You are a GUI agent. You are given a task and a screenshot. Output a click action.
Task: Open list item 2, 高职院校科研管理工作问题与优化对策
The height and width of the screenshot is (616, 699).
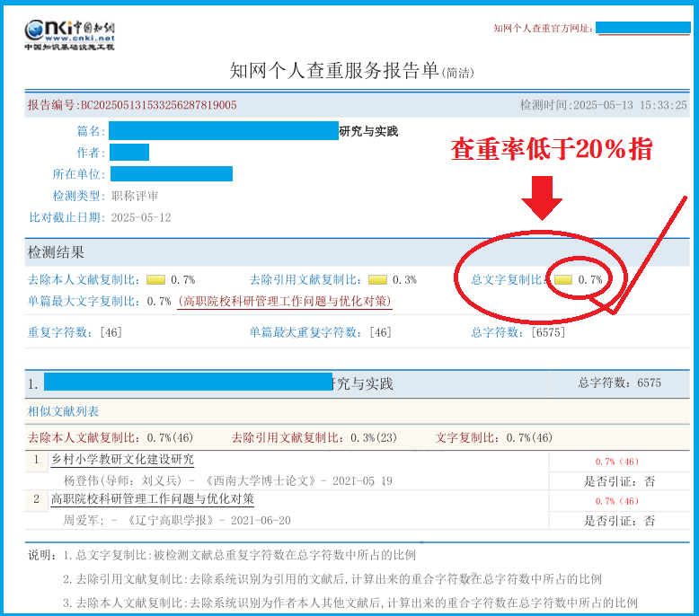(x=153, y=499)
